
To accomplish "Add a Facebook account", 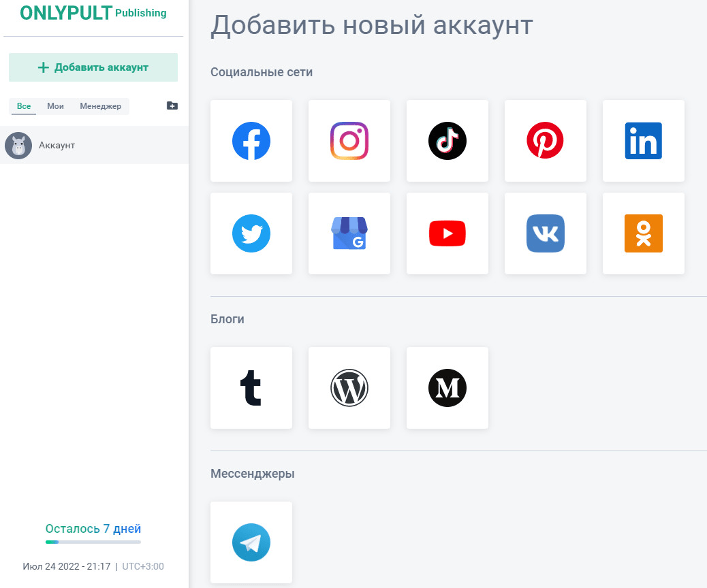I will (x=251, y=141).
